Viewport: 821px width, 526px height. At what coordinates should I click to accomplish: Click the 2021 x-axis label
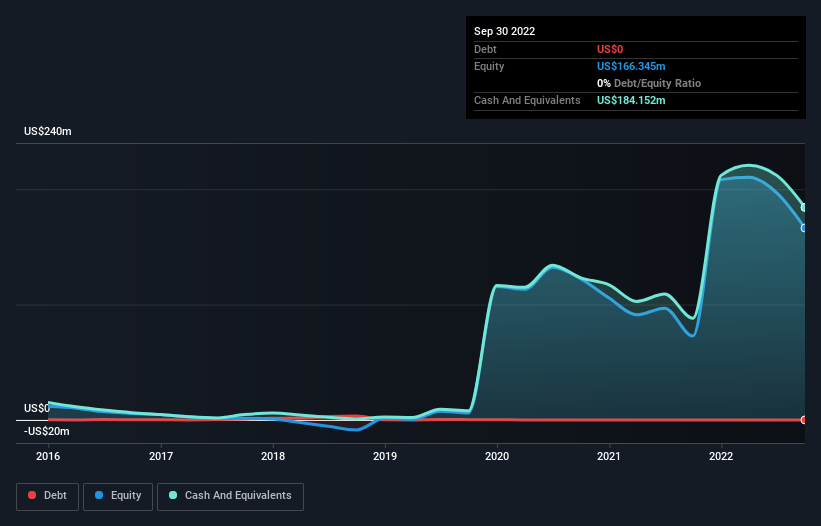(x=609, y=456)
